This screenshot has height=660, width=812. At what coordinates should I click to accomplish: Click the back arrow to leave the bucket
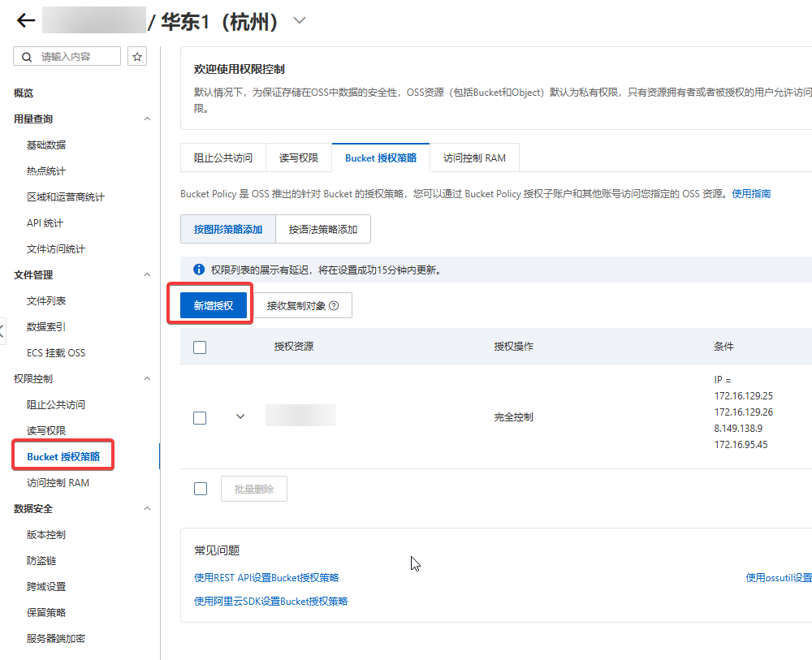[25, 20]
